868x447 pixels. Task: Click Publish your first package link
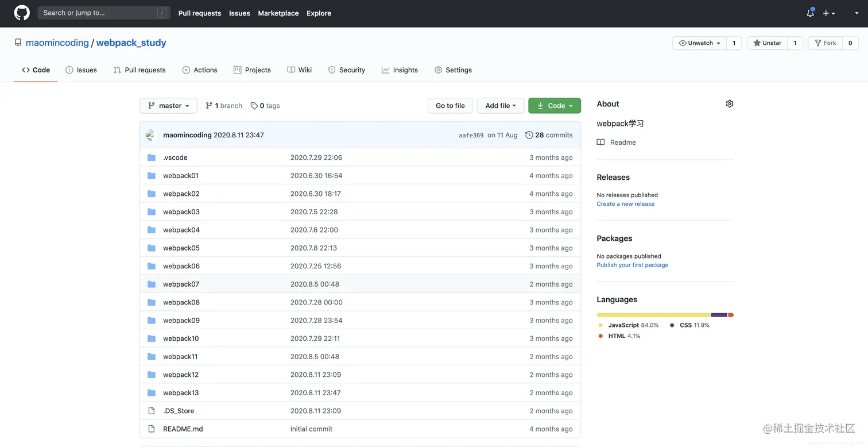pos(632,265)
